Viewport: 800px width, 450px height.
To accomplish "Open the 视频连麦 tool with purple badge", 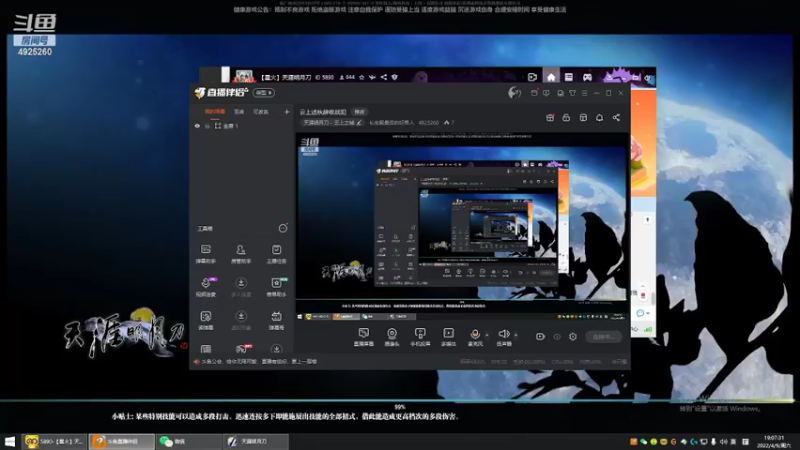I will (206, 287).
